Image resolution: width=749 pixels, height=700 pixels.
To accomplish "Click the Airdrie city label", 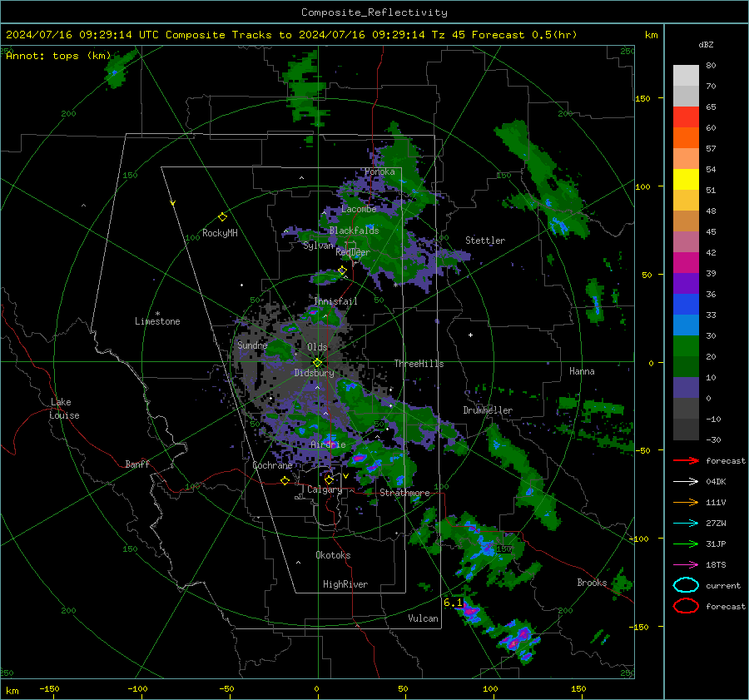I will [328, 444].
